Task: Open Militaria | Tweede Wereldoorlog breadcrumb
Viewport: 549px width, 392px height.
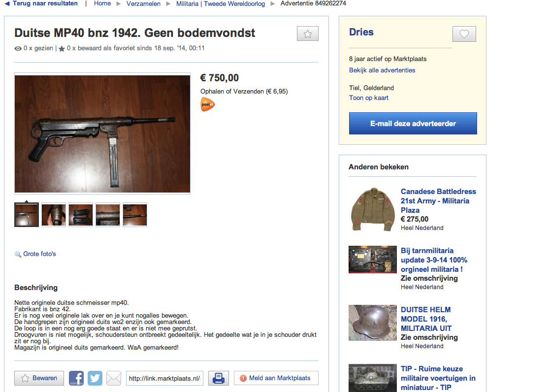Action: pos(221,3)
